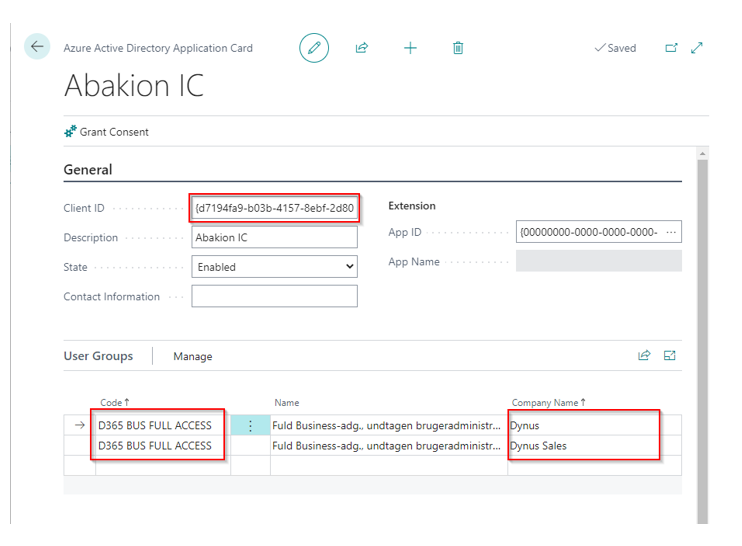Click the Abakion IC page title
Screen dimensions: 742x546
(x=134, y=86)
